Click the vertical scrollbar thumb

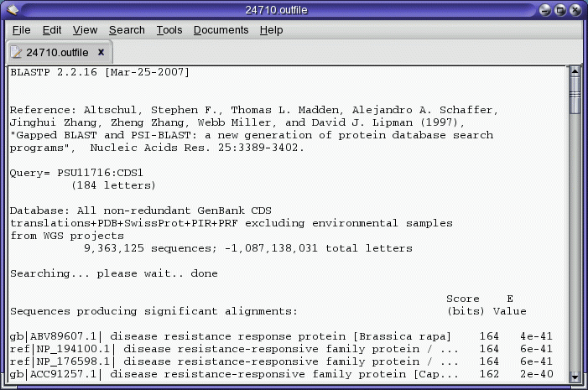tap(575, 96)
